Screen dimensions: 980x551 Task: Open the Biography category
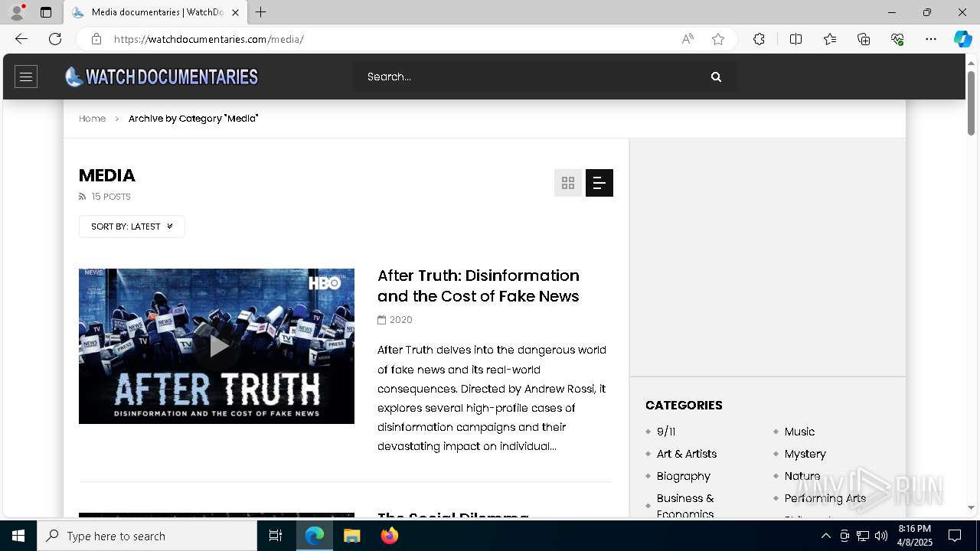pos(684,476)
